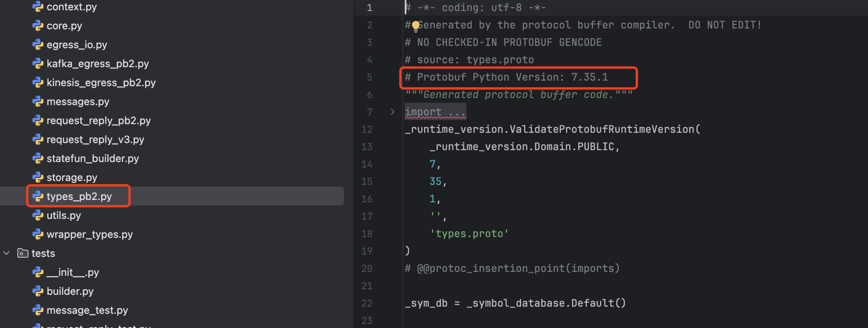This screenshot has width=868, height=328.
Task: Open egress_io.py file
Action: [x=77, y=45]
